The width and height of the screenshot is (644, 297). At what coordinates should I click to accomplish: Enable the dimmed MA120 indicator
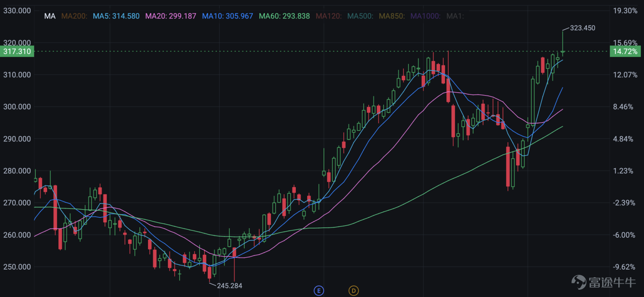pyautogui.click(x=328, y=16)
